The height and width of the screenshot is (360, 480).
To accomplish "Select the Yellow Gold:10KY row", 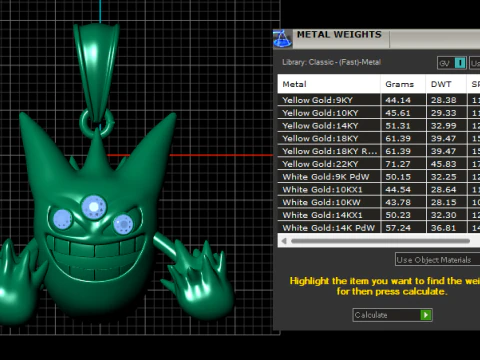I will (x=379, y=113).
